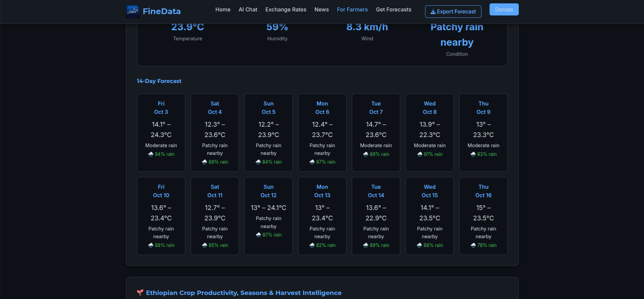Click the Sun Oct 12 date label
644x299 pixels.
coord(269,191)
